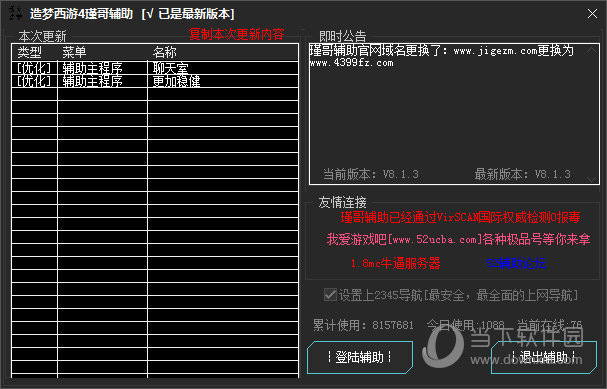
Task: Click 累计使用: 8157681 counter text
Action: [x=363, y=325]
